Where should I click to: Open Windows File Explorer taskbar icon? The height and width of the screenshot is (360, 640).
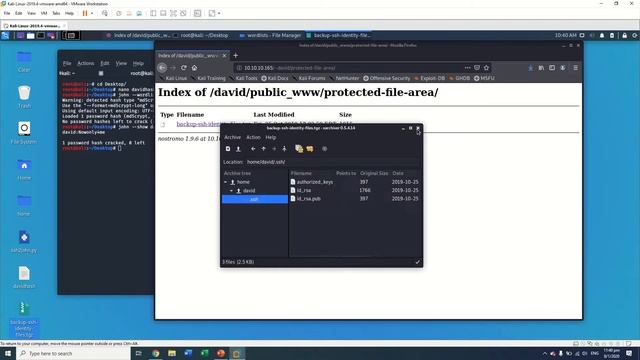[172, 353]
